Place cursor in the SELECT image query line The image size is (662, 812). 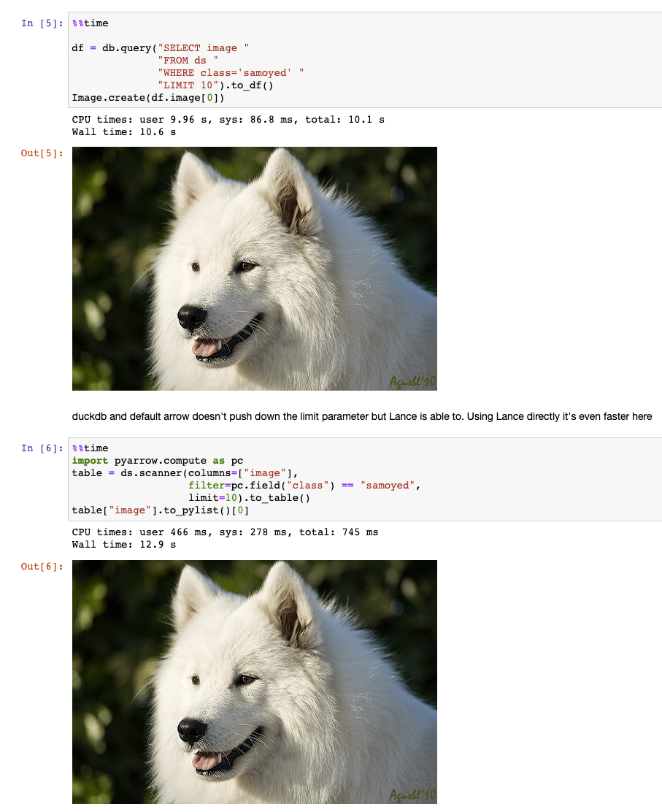pos(161,48)
